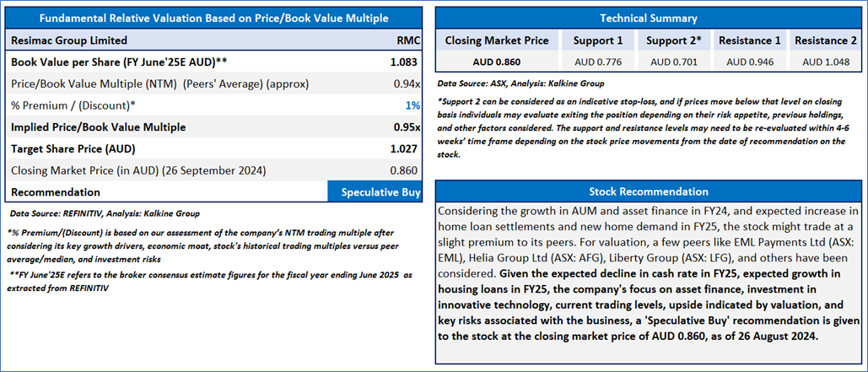Viewport: 868px width, 372px height.
Task: Click the Support 2* column header
Action: click(674, 40)
